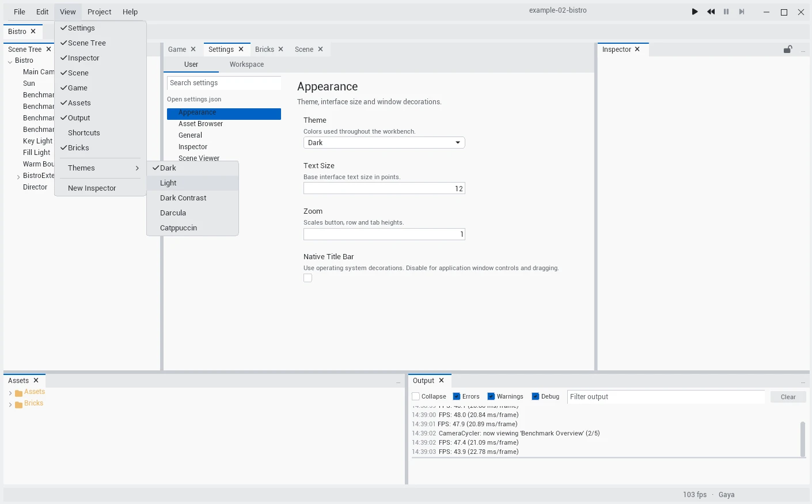The image size is (812, 504).
Task: Switch to the Workspace settings tab
Action: click(x=246, y=65)
